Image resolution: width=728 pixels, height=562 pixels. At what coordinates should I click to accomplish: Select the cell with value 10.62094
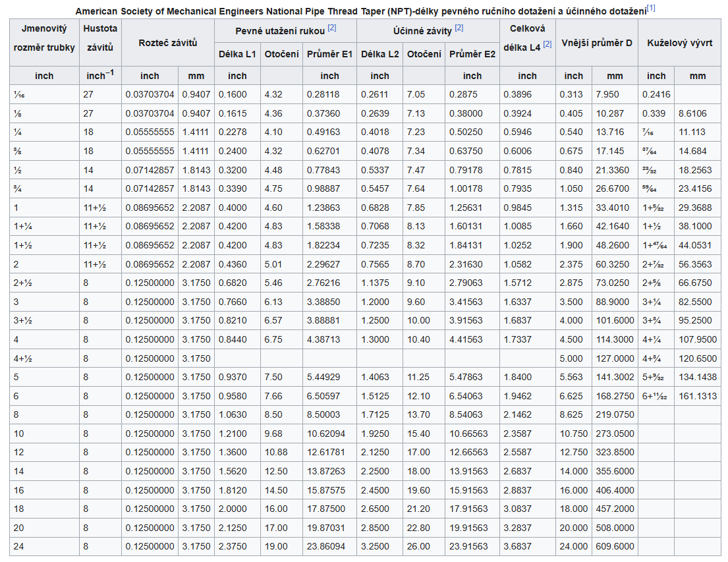[x=329, y=434]
